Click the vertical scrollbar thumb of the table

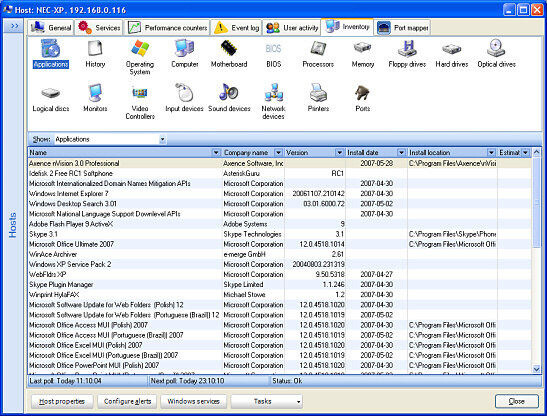(x=537, y=202)
